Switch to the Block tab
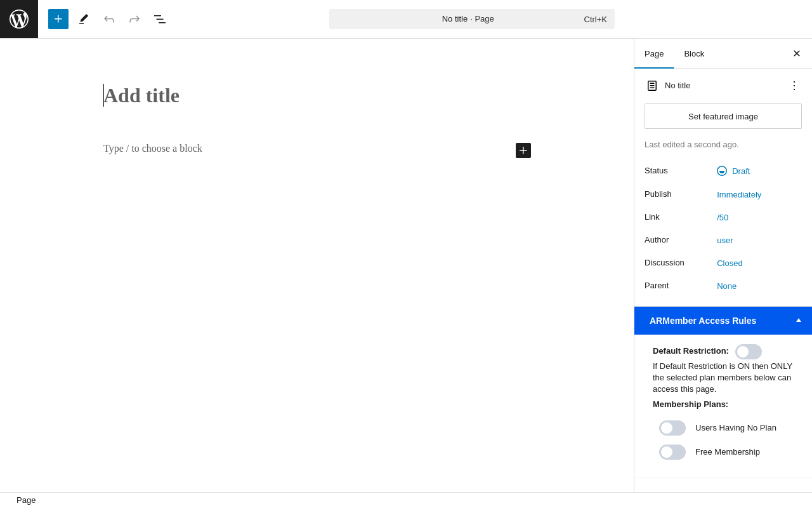 pyautogui.click(x=694, y=53)
